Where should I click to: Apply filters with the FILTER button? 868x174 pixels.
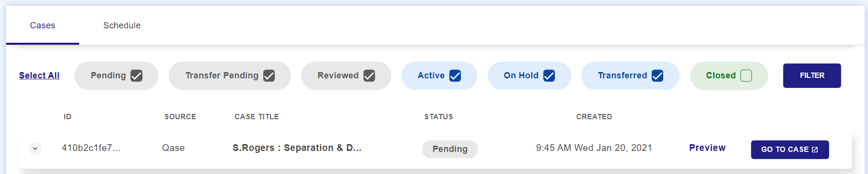(812, 75)
